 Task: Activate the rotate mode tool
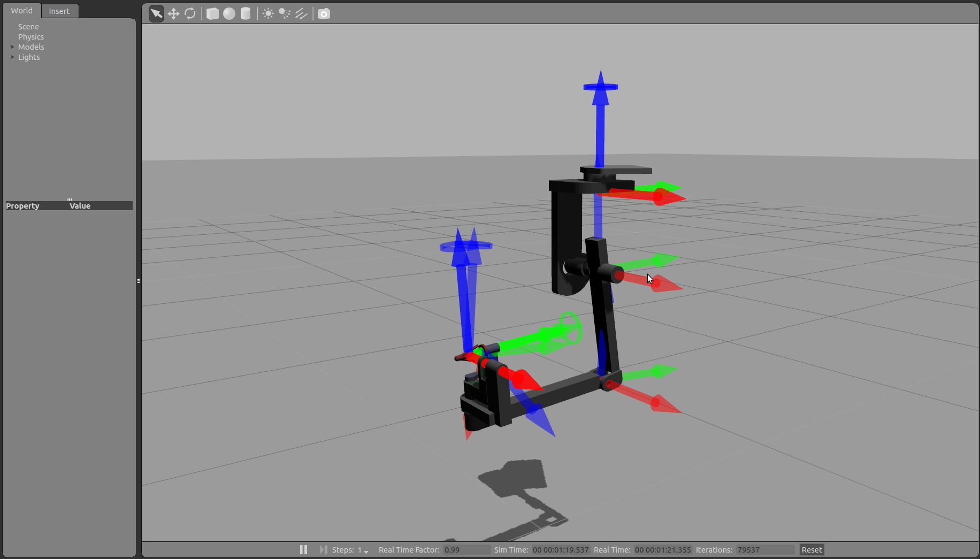tap(190, 13)
